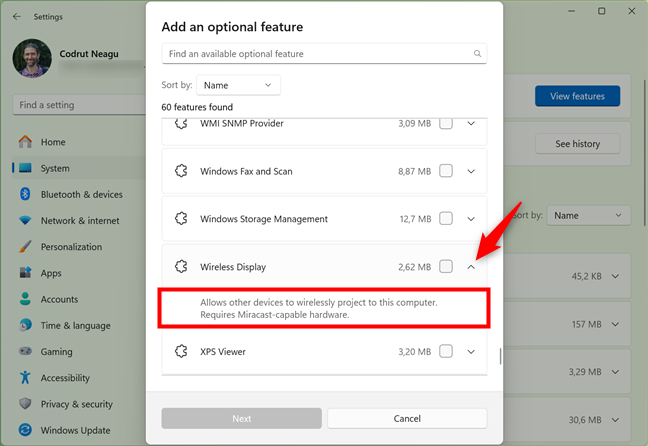The image size is (648, 446).
Task: Click the Accounts person icon
Action: click(x=25, y=299)
